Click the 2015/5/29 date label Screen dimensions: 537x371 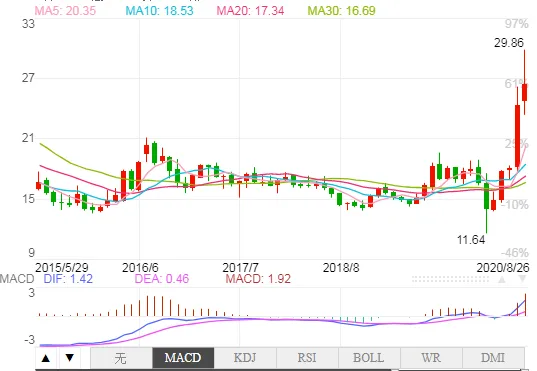point(62,268)
